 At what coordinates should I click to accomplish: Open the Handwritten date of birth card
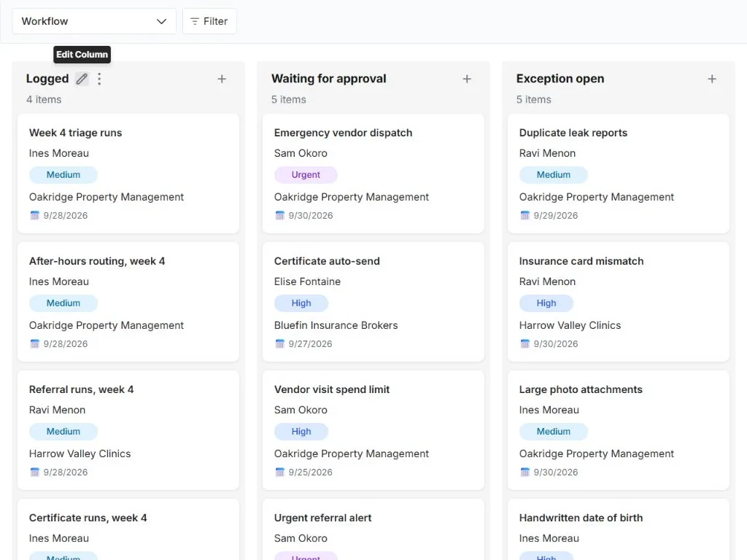(x=619, y=529)
